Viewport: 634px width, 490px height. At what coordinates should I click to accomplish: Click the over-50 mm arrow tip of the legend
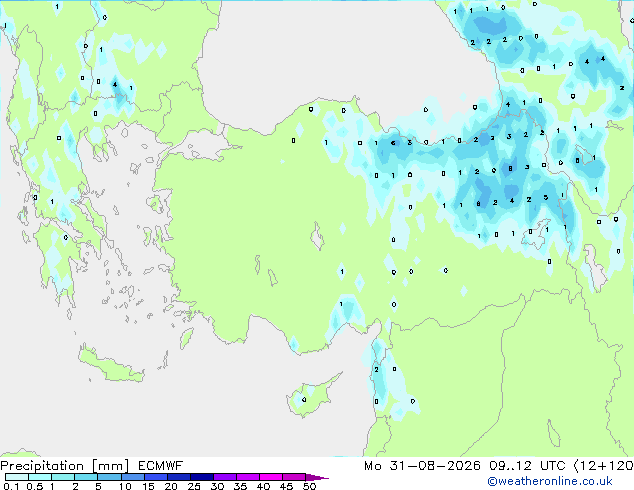317,477
